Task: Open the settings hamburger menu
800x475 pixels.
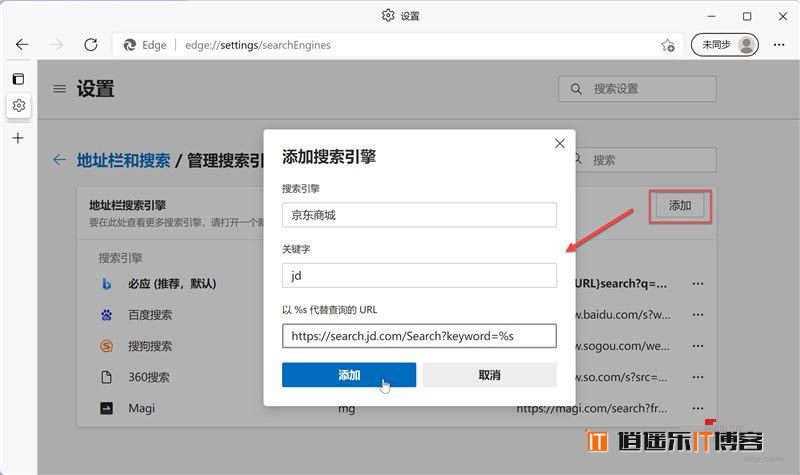Action: (x=60, y=89)
